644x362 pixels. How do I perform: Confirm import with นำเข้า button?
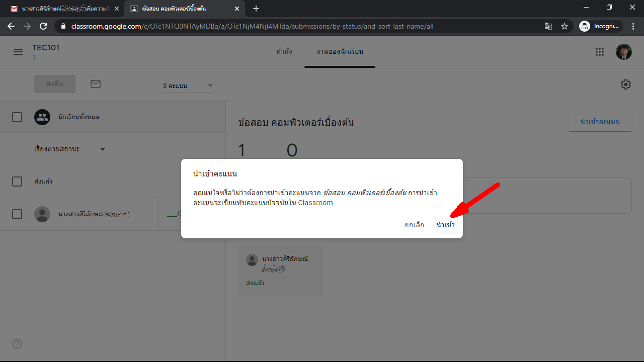tap(445, 225)
